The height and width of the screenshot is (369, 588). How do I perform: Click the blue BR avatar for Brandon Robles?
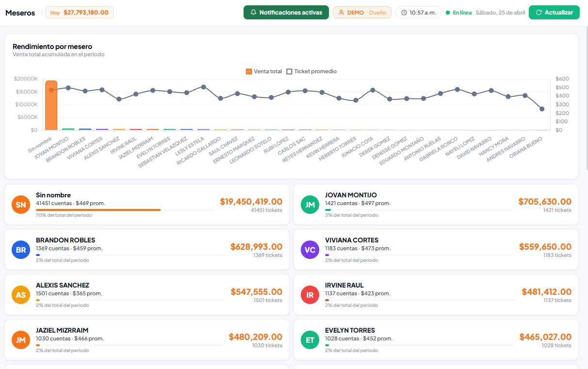pos(21,250)
